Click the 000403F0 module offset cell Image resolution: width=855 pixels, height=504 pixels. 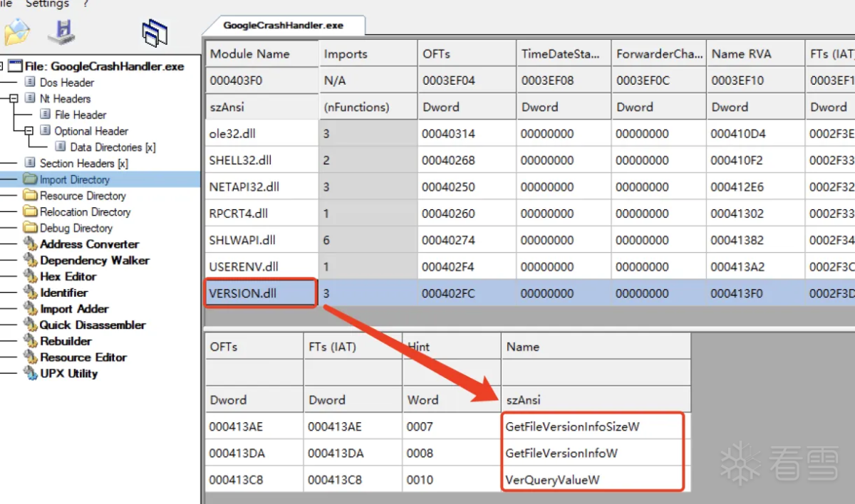point(261,80)
